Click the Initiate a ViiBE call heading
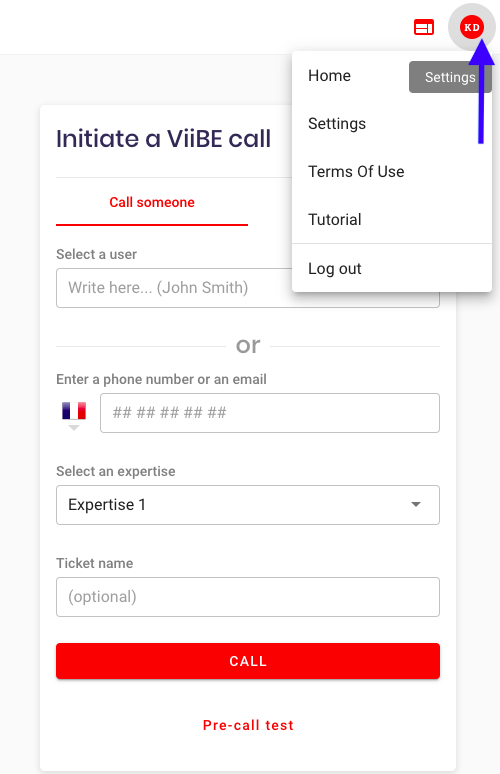 coord(163,138)
